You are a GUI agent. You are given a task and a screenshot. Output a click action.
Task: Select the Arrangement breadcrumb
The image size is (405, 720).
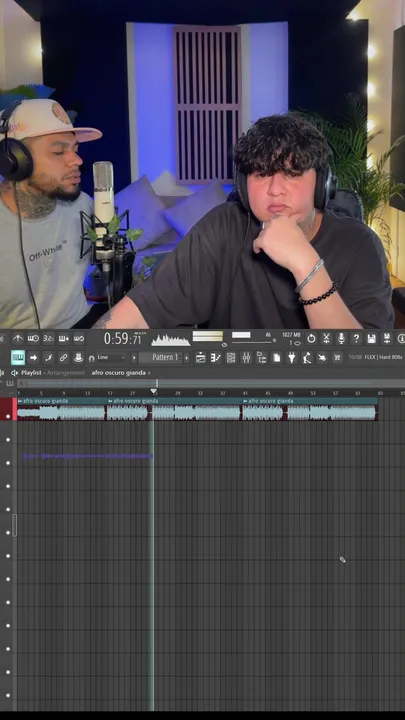coord(66,373)
